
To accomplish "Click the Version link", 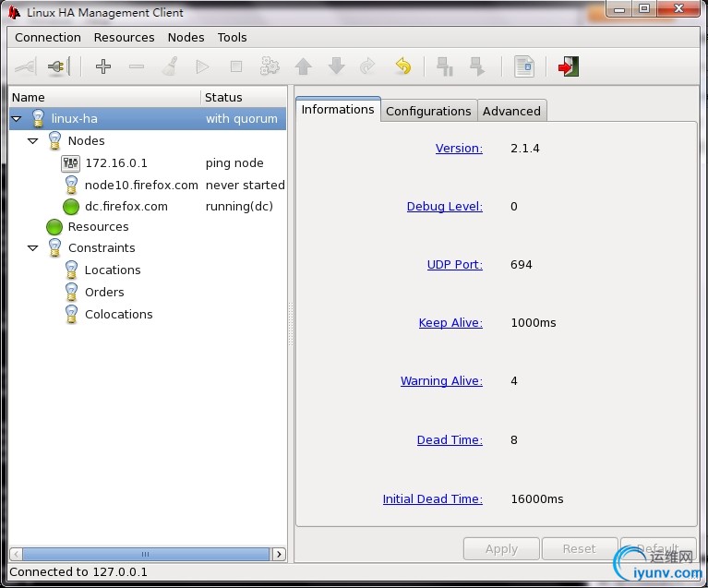I will [x=459, y=148].
